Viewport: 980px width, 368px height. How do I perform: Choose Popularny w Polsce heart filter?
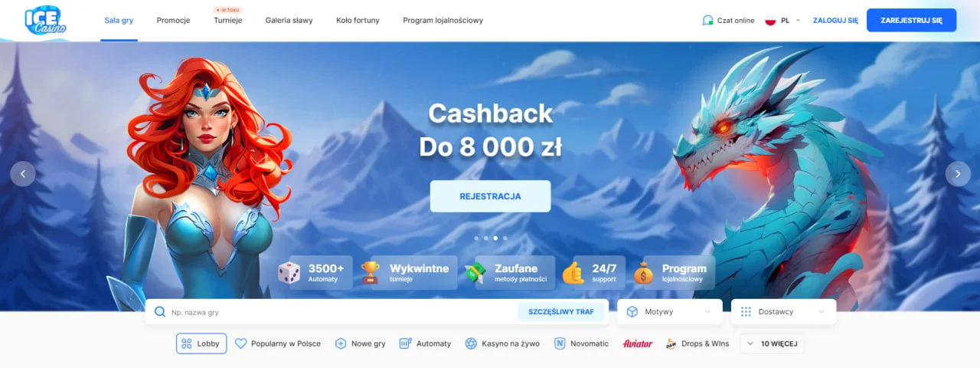277,343
